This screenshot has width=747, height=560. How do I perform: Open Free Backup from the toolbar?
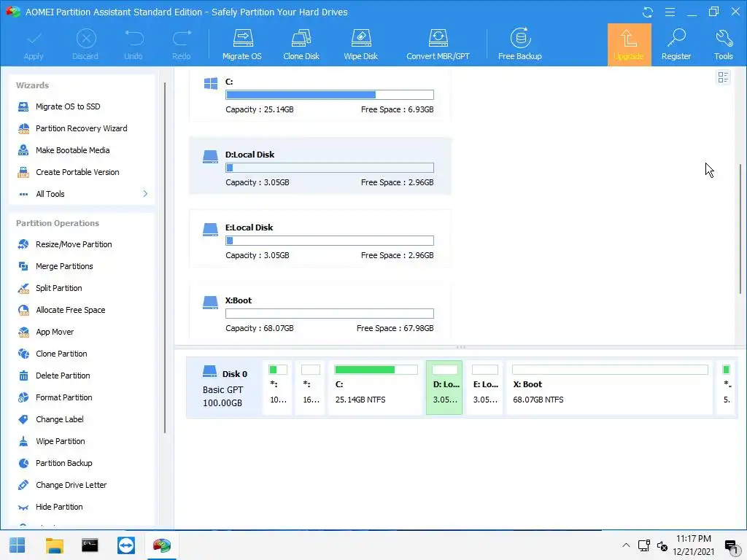(x=519, y=44)
